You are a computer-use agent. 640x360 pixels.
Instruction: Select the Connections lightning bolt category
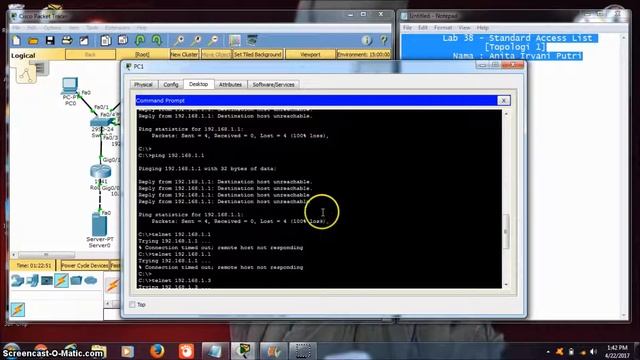tap(61, 280)
